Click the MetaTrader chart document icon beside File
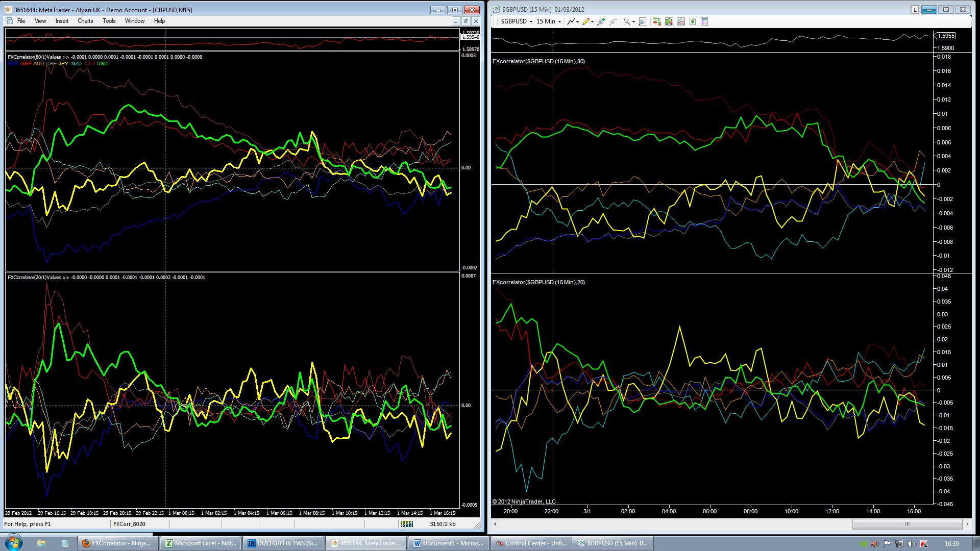 coord(9,21)
